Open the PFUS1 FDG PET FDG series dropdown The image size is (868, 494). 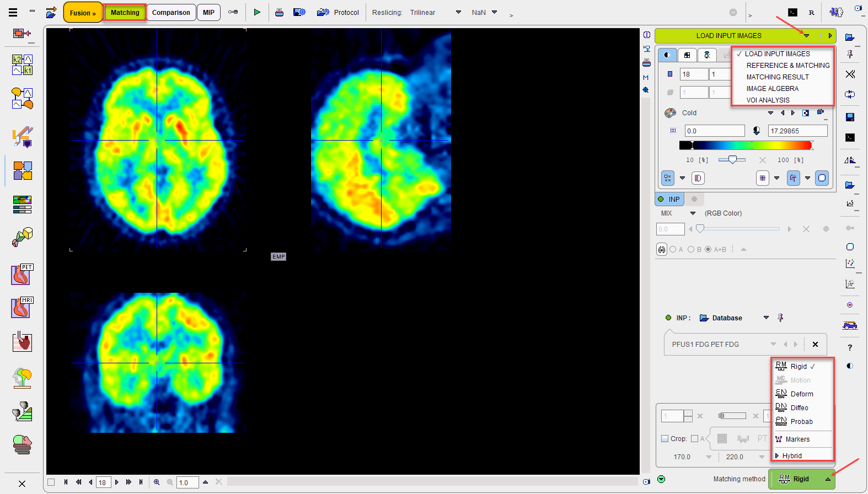pos(773,344)
